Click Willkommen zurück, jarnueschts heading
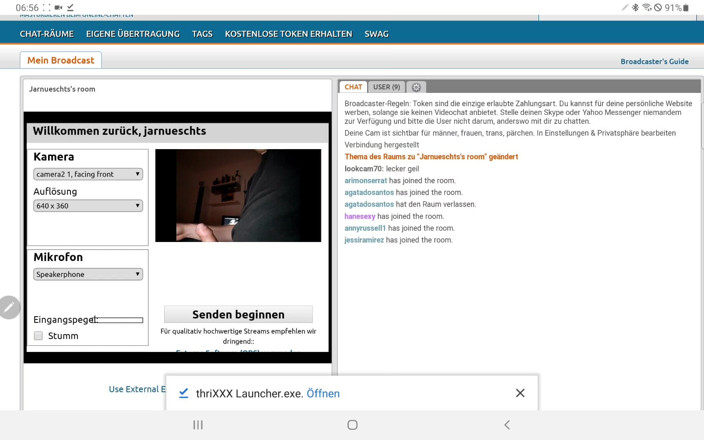Screen dimensions: 704x440 [x=119, y=131]
